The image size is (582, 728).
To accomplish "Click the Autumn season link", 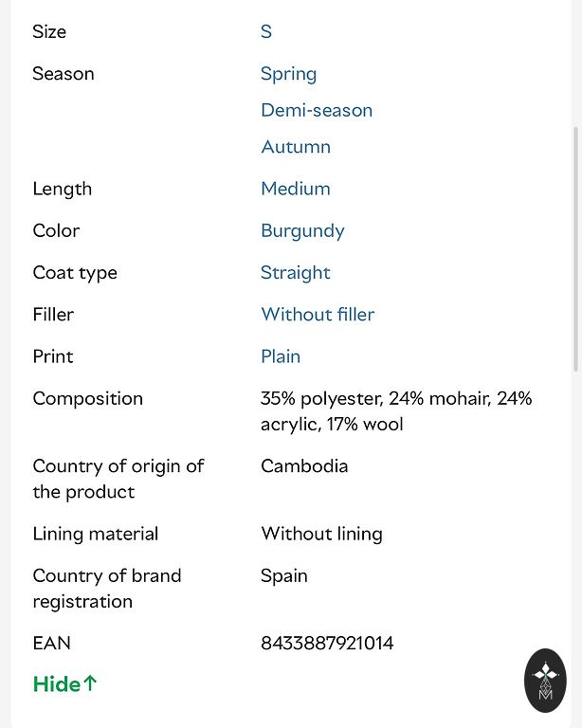I will pyautogui.click(x=295, y=147).
